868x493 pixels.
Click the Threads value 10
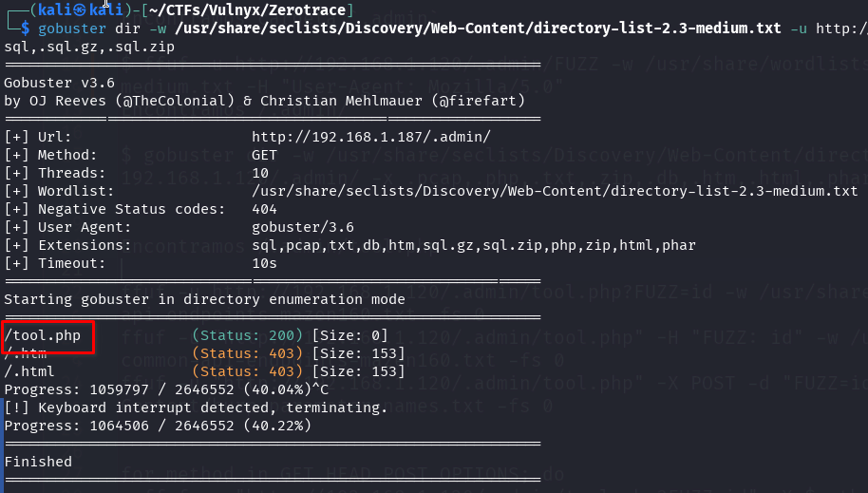click(x=260, y=174)
